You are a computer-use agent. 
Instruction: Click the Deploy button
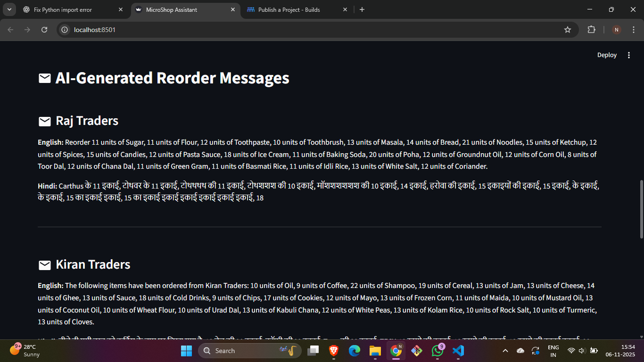click(x=607, y=55)
